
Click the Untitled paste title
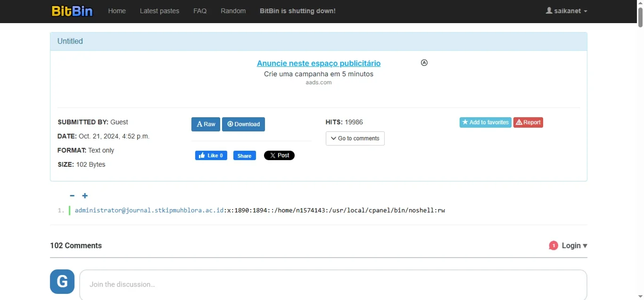[x=70, y=41]
